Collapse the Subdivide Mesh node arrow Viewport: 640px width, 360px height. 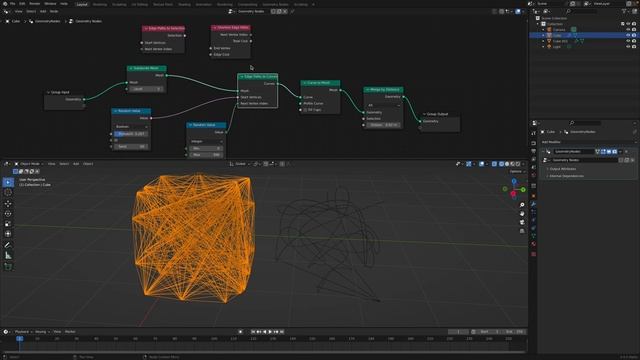pyautogui.click(x=131, y=69)
